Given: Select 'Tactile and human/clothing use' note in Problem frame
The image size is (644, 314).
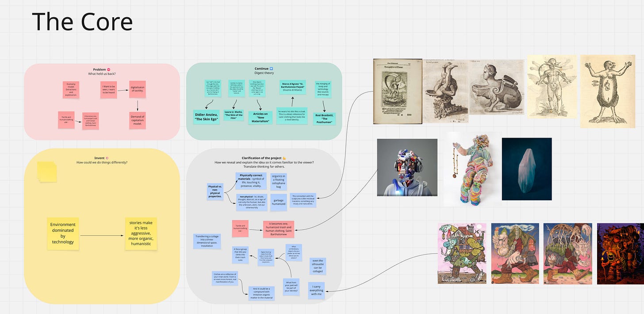Looking at the screenshot, I should click(x=66, y=120).
